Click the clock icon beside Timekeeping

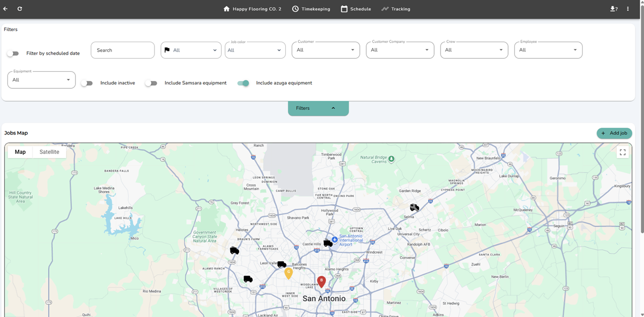295,9
